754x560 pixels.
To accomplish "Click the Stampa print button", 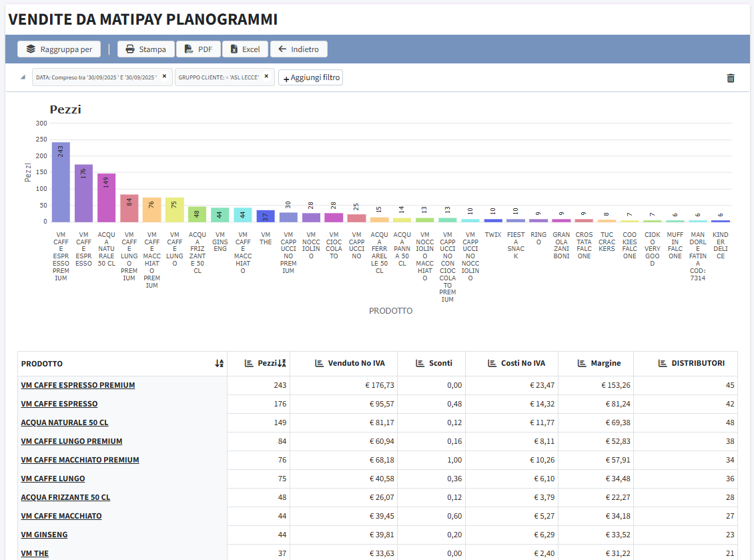I will [145, 49].
